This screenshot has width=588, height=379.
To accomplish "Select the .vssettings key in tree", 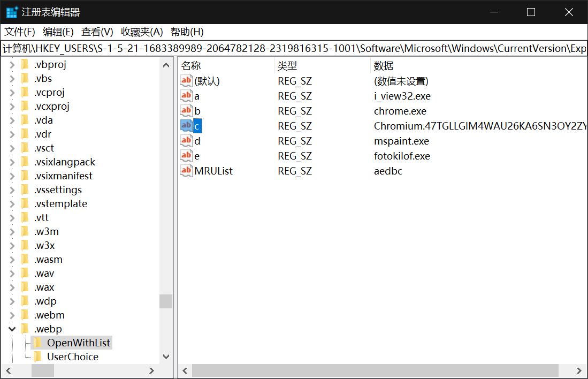I will pos(58,190).
